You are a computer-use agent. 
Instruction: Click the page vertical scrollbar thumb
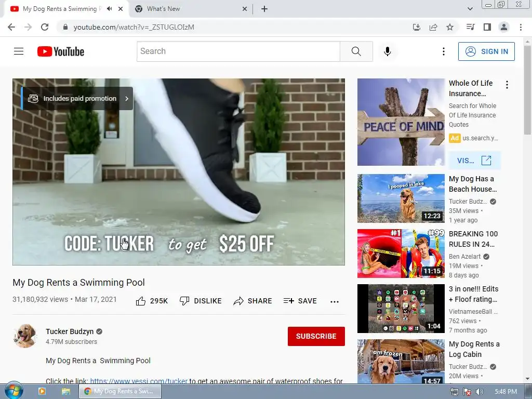(x=528, y=90)
